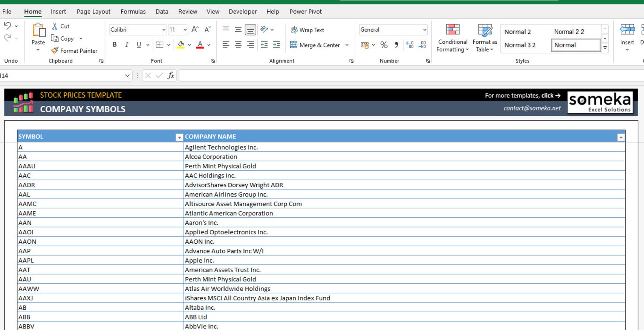The image size is (644, 330).
Task: Apply the Normal 2 cell style
Action: (x=526, y=32)
